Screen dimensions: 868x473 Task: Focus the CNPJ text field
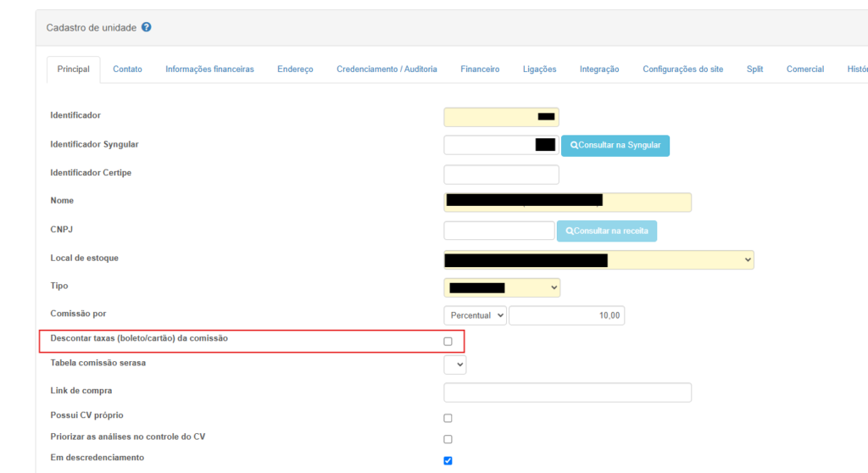pos(499,231)
